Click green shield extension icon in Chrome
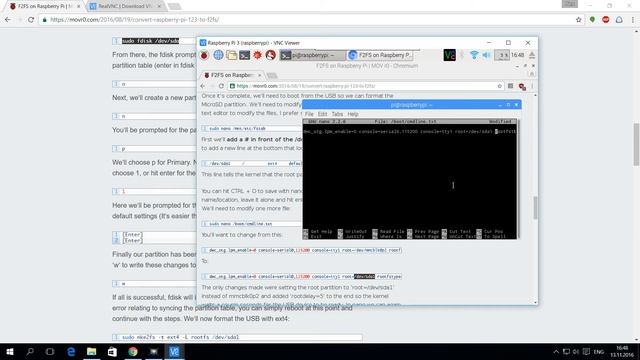Viewport: 640px width, 360px height. pos(592,20)
